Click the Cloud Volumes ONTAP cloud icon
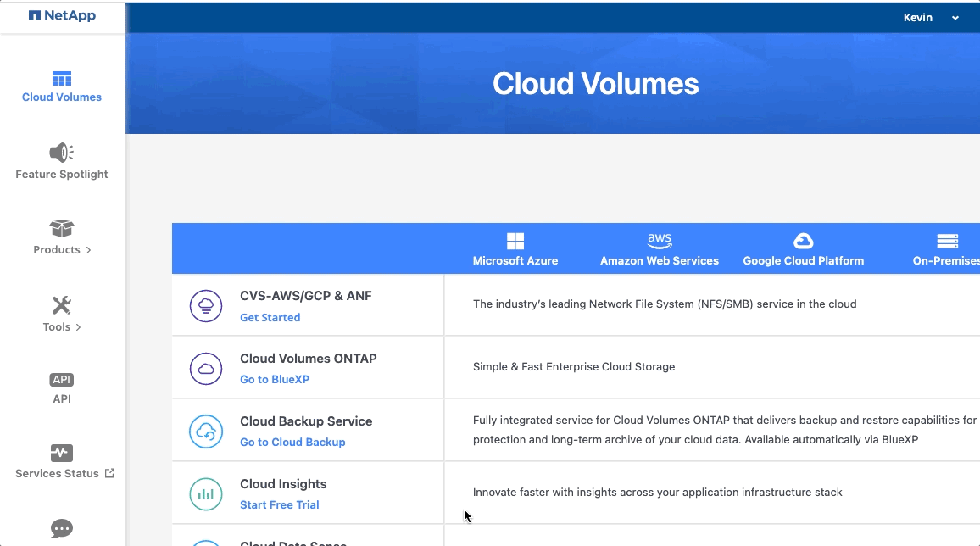This screenshot has width=980, height=546. (206, 369)
